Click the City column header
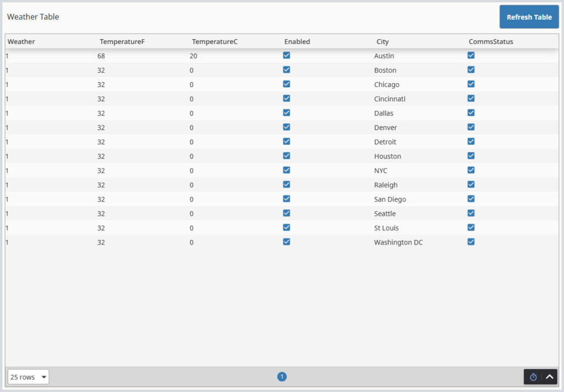Image resolution: width=564 pixels, height=392 pixels. pos(383,42)
